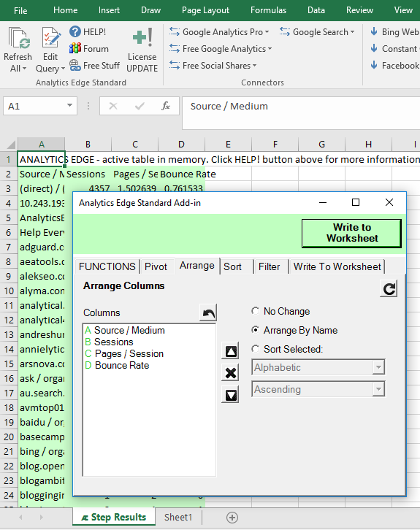
Task: Add a new sheet with plus icon
Action: click(x=232, y=517)
